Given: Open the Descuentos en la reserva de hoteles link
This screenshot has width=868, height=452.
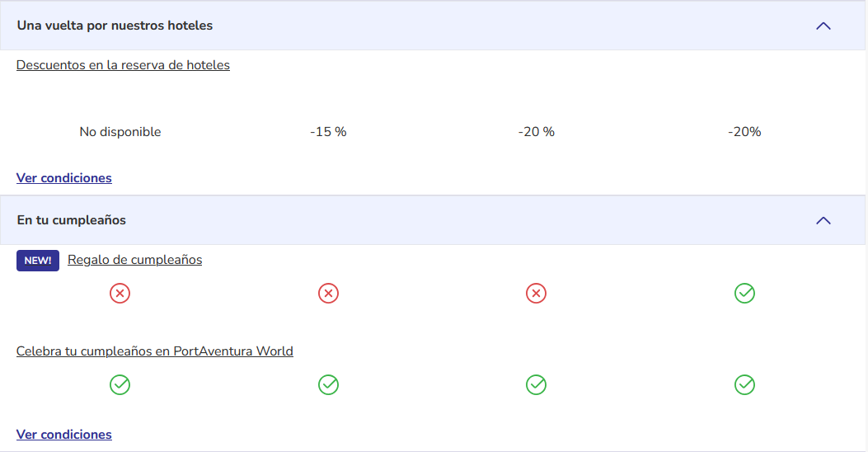Looking at the screenshot, I should coord(123,65).
